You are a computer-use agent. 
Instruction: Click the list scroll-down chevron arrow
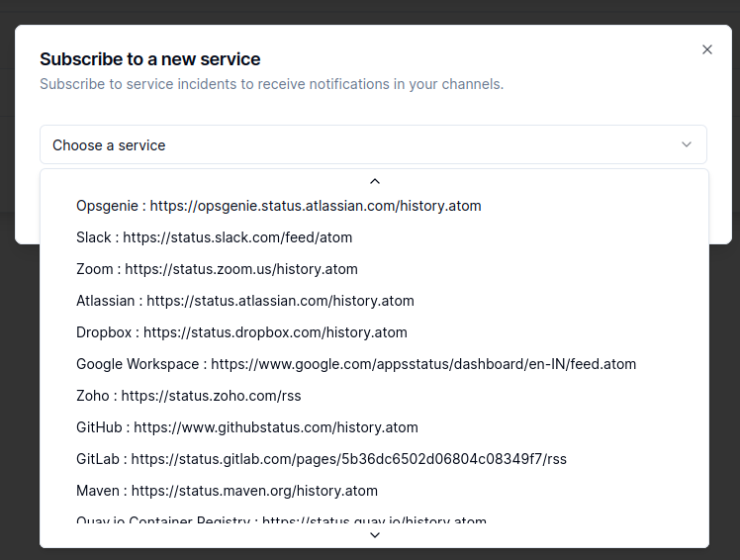(375, 535)
